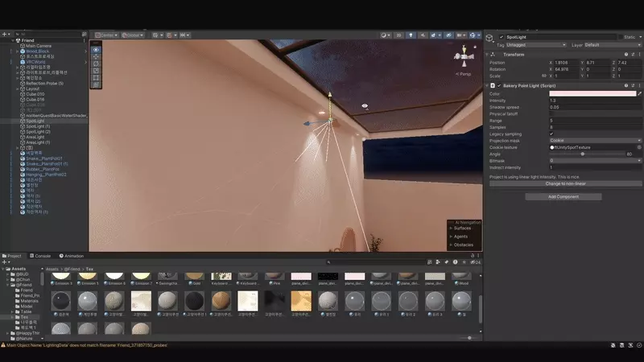
Task: Select SpotLight (1) in hierarchy
Action: tap(38, 126)
